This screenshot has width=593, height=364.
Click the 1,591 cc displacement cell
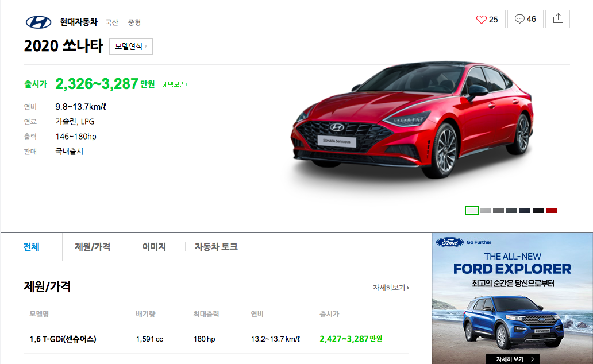[149, 339]
